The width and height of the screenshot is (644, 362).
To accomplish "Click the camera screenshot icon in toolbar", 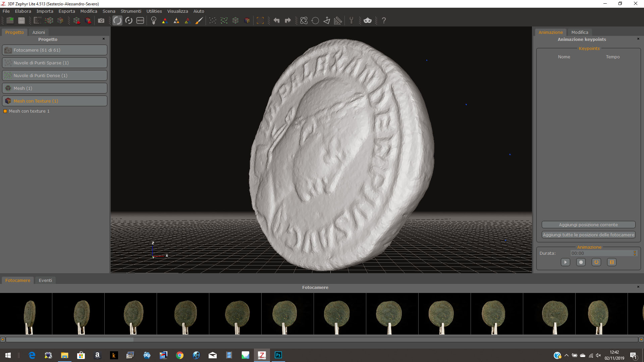I will (x=101, y=20).
